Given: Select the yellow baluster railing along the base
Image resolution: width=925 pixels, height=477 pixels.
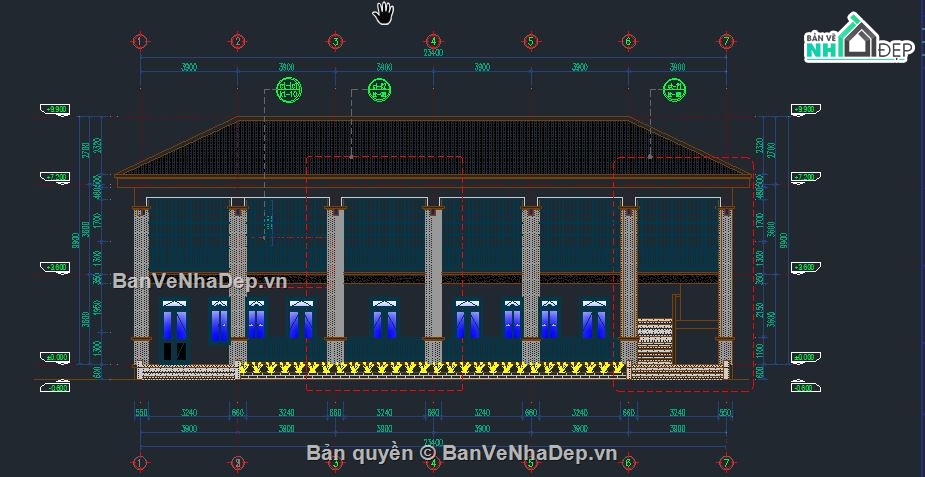Looking at the screenshot, I should point(432,369).
